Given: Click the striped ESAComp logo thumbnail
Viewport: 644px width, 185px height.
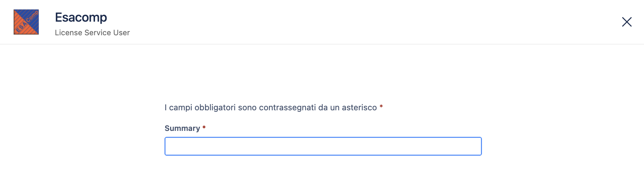Looking at the screenshot, I should 26,22.
